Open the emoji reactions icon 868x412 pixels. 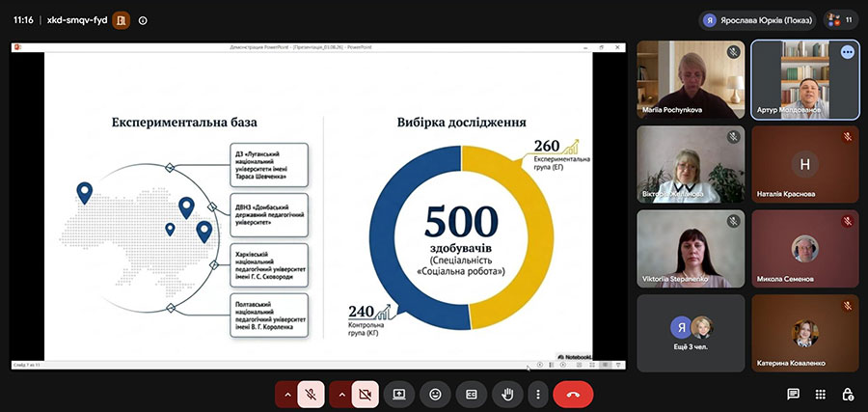(x=435, y=395)
